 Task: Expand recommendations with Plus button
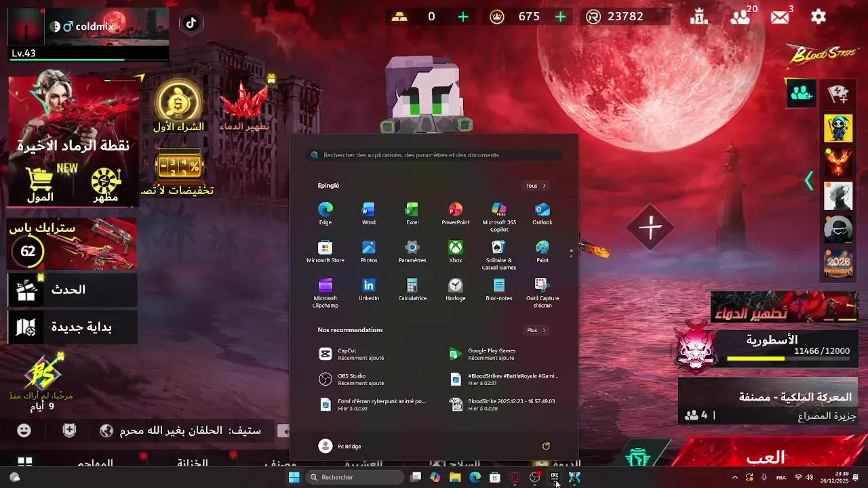(x=536, y=330)
